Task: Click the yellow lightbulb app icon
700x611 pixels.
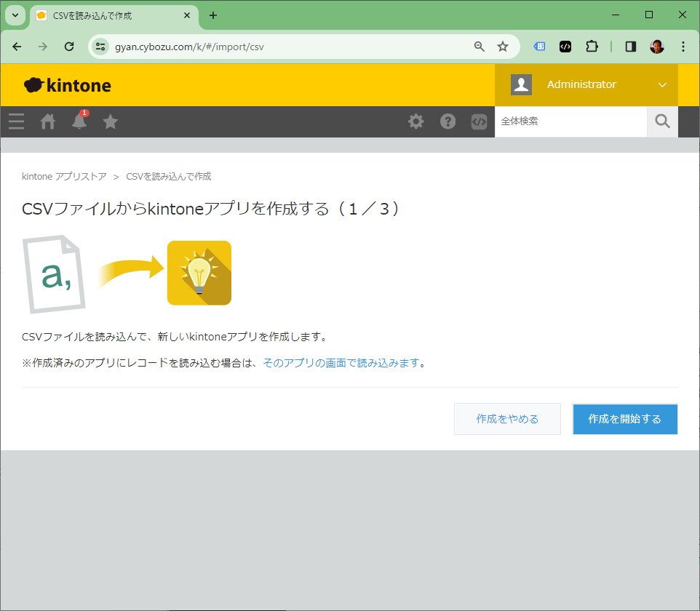Action: (199, 273)
